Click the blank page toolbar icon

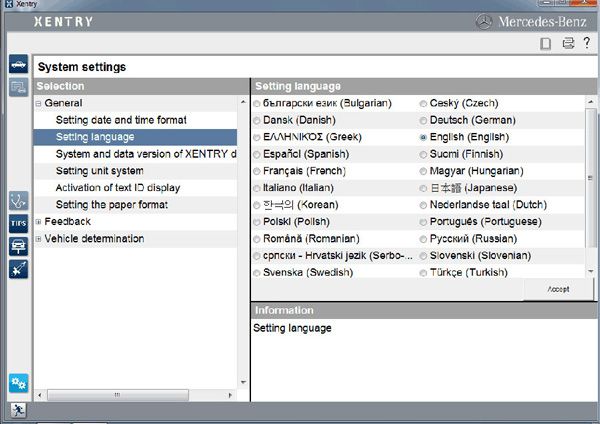click(546, 44)
